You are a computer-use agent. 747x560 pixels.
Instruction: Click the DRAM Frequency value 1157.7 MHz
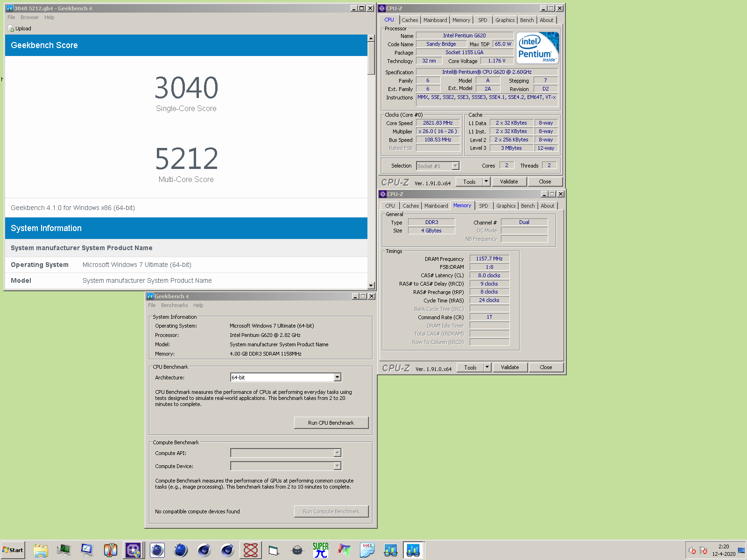click(x=489, y=259)
